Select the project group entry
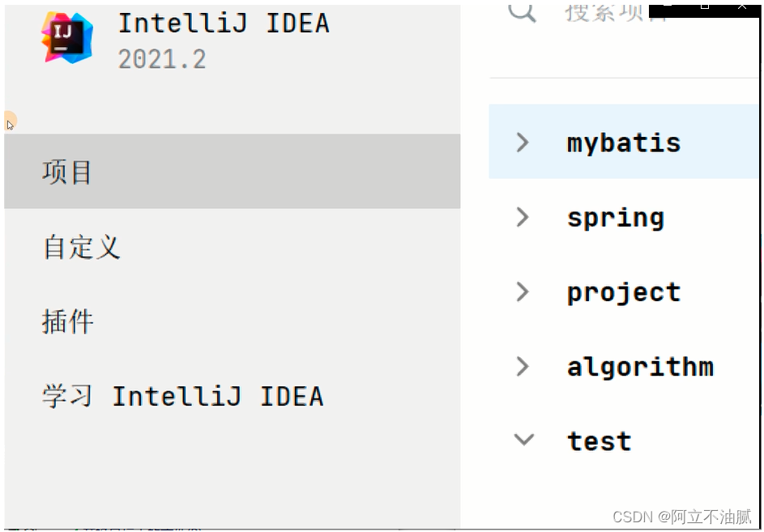This screenshot has height=532, width=764. point(624,292)
